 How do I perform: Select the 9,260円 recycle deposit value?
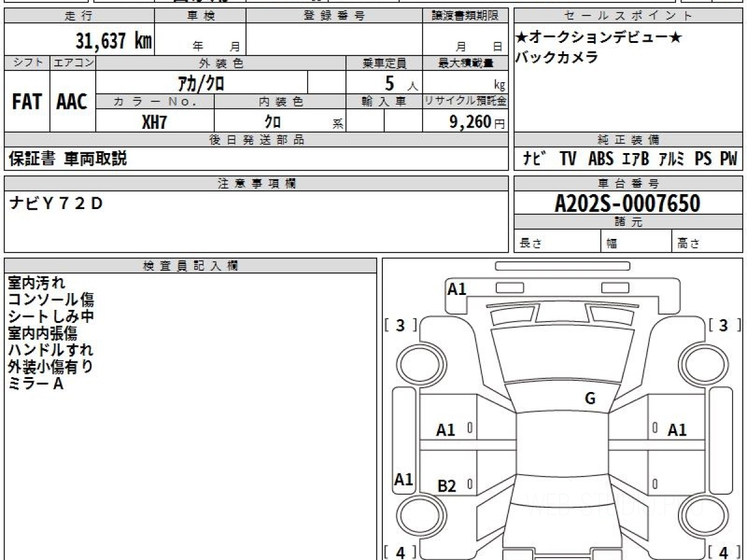[477, 122]
